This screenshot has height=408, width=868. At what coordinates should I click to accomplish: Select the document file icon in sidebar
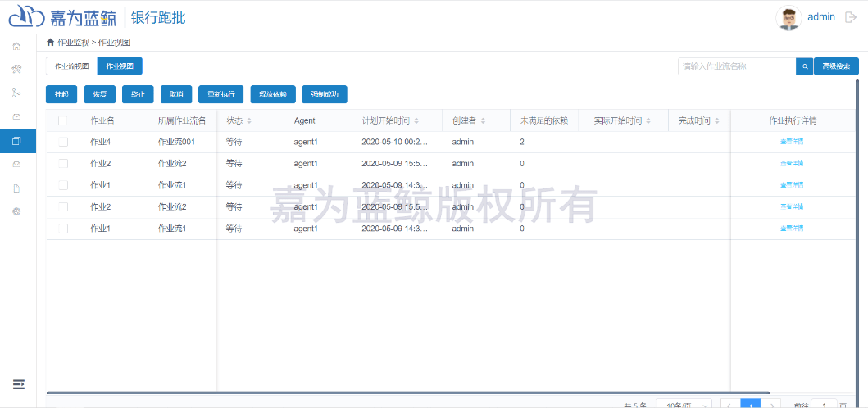click(x=17, y=188)
